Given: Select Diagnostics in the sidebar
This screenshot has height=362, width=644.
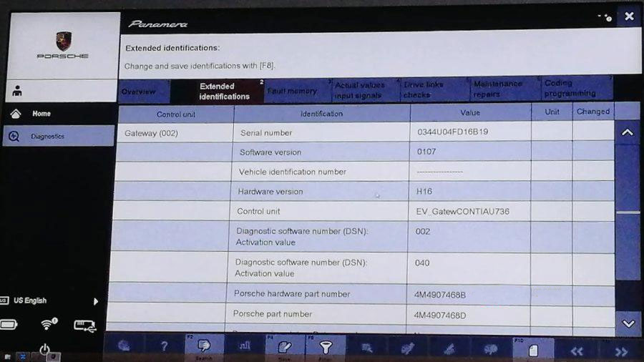Looking at the screenshot, I should [x=59, y=136].
